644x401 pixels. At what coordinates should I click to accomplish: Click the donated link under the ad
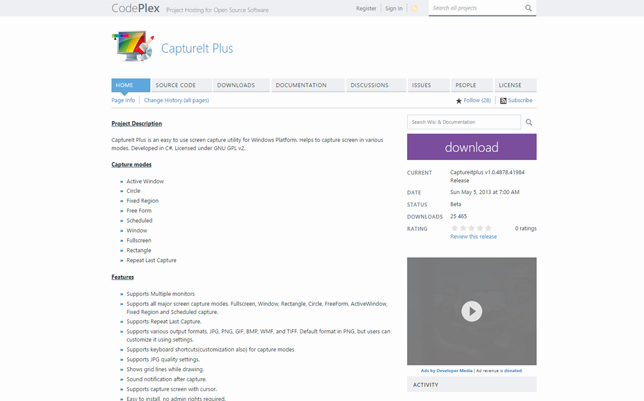(x=513, y=371)
